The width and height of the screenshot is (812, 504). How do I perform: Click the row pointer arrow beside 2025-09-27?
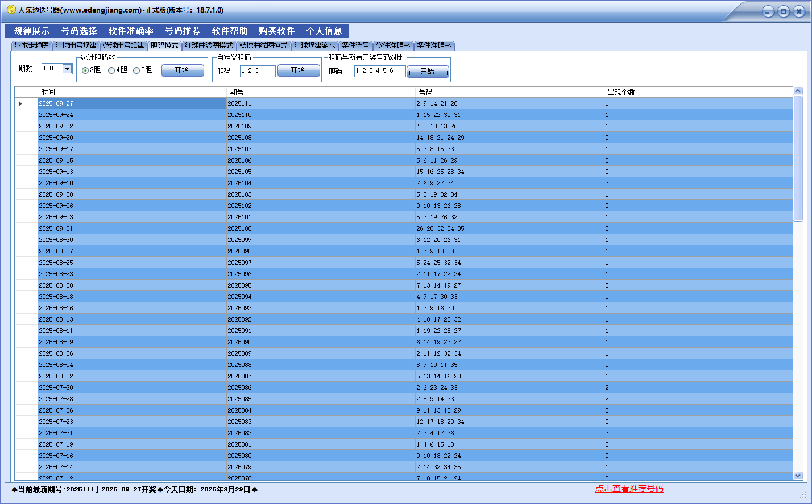point(20,103)
